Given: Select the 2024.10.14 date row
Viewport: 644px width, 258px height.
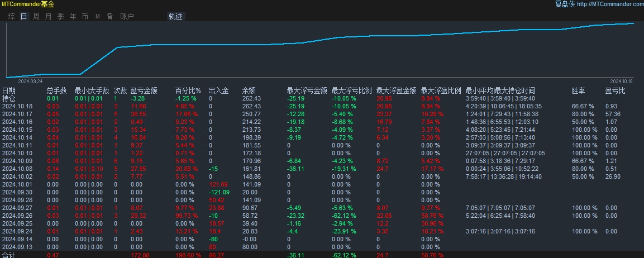Looking at the screenshot, I should [x=322, y=137].
